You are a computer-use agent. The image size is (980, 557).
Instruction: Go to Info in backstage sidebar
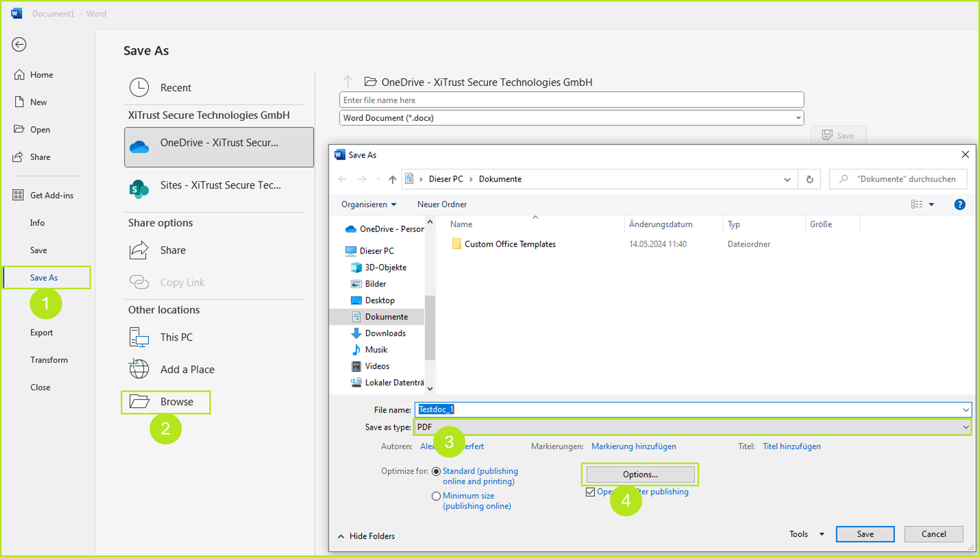pos(37,223)
